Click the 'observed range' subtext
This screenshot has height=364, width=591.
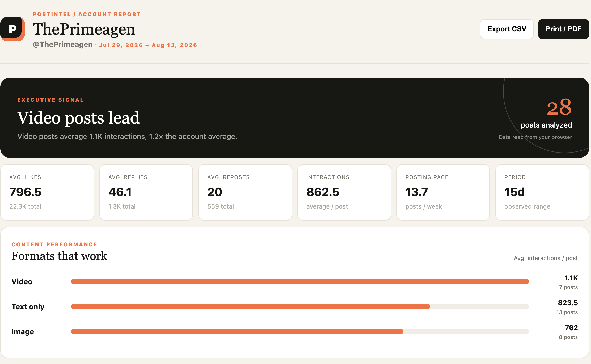(x=527, y=206)
